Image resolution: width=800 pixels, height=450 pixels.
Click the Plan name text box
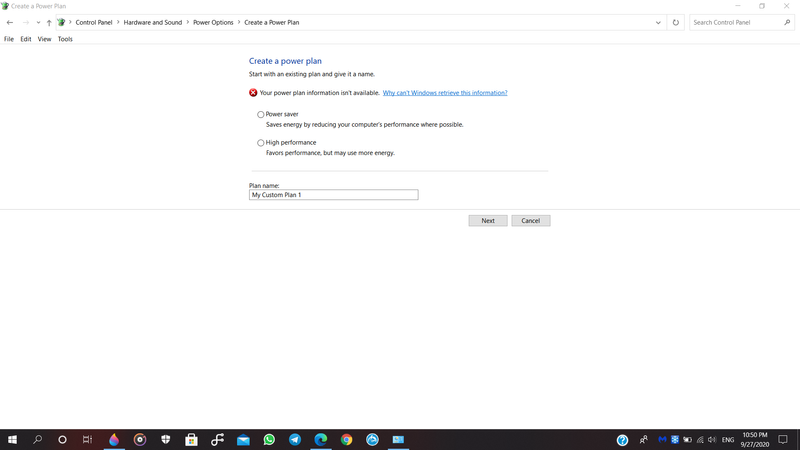[334, 195]
